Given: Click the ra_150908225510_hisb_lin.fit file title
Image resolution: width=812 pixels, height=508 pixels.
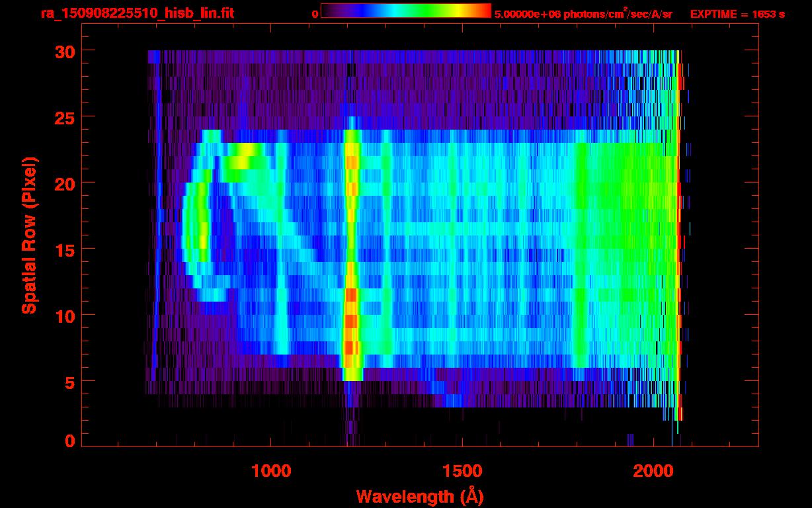Looking at the screenshot, I should [x=136, y=13].
